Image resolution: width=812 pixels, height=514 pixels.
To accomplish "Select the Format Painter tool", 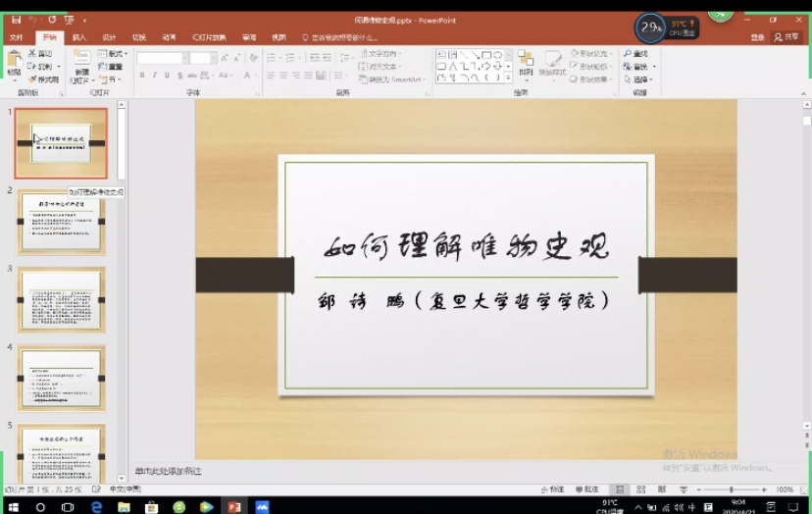I will click(x=44, y=79).
